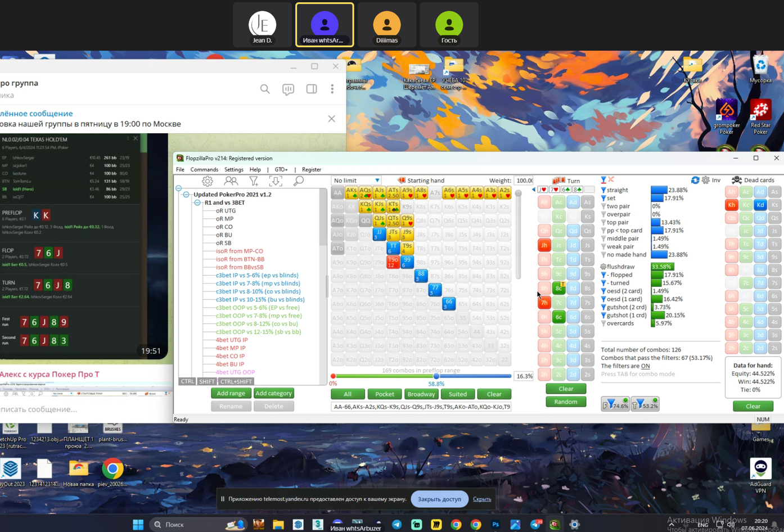Viewport: 784px width, 532px height.
Task: Click the vertical weight slider knob
Action: pyautogui.click(x=518, y=193)
